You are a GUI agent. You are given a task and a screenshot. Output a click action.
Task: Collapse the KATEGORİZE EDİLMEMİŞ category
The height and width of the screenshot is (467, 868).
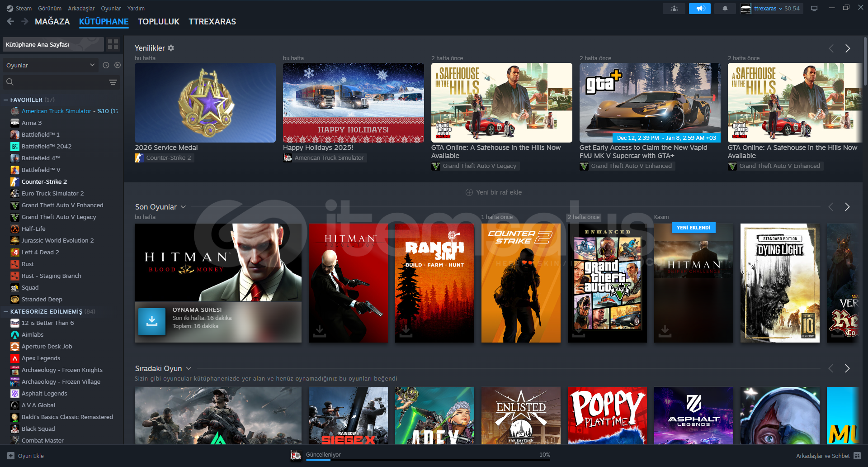coord(6,311)
